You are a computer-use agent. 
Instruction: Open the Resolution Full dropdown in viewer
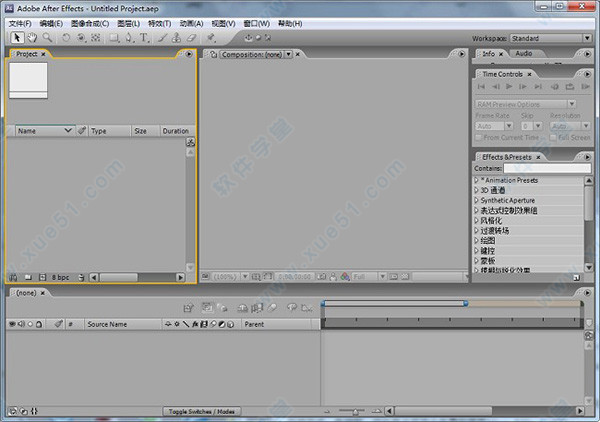pos(369,276)
